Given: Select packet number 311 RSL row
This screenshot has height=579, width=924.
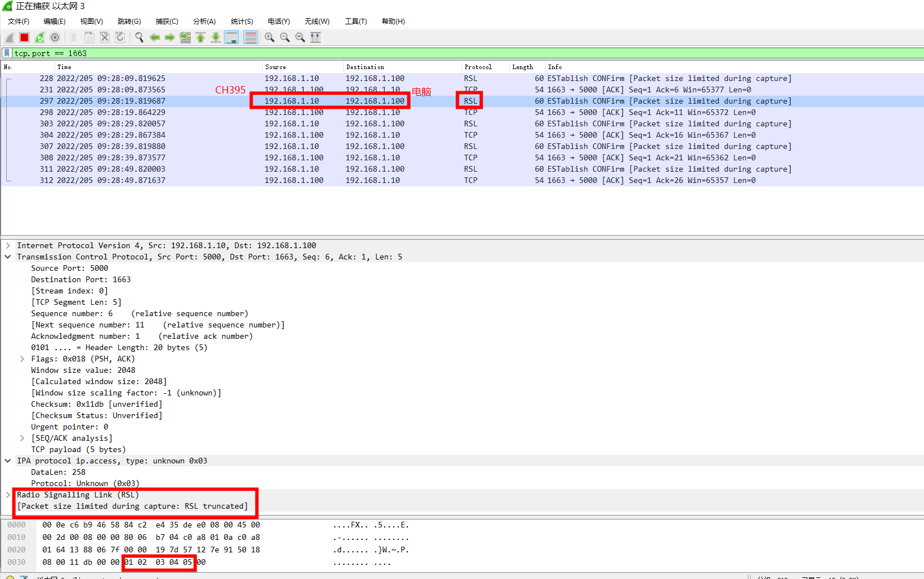Looking at the screenshot, I should coord(462,169).
